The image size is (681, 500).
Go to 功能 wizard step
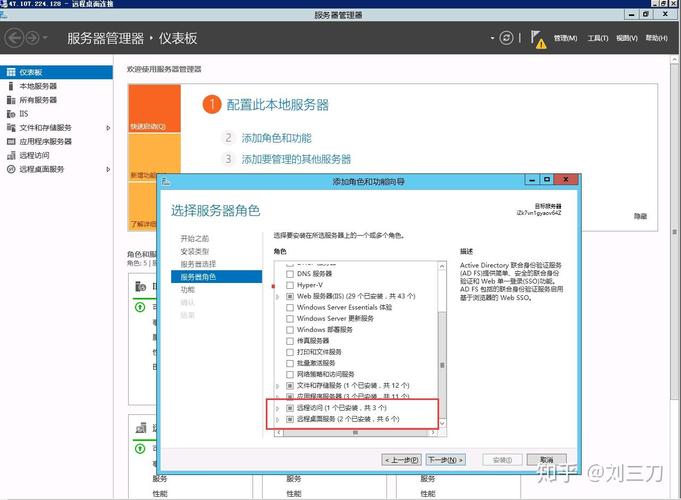188,290
